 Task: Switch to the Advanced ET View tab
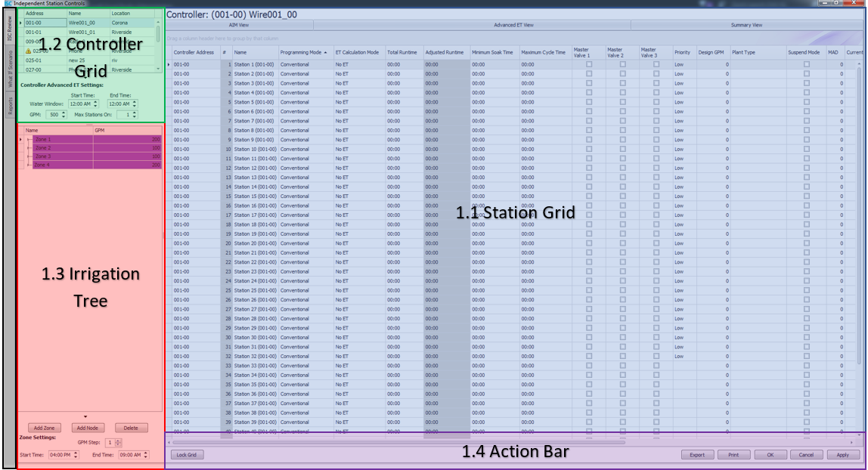[x=513, y=25]
